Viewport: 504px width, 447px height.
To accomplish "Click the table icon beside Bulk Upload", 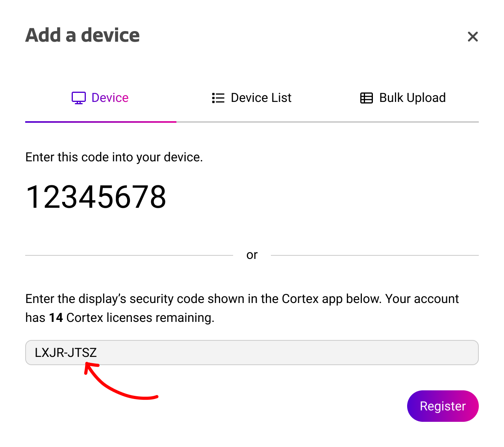I will (367, 98).
